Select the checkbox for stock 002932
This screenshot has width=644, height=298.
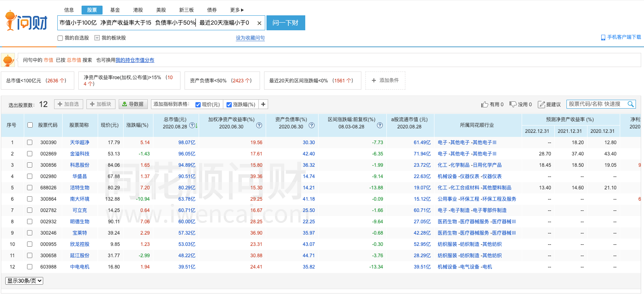click(x=29, y=222)
